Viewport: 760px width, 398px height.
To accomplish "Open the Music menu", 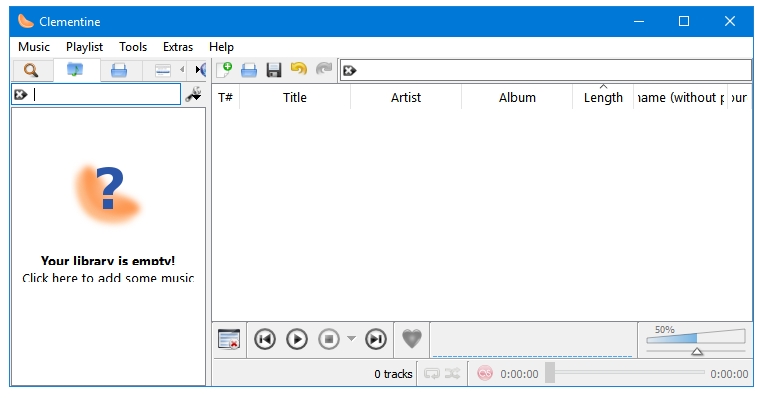I will pos(34,47).
